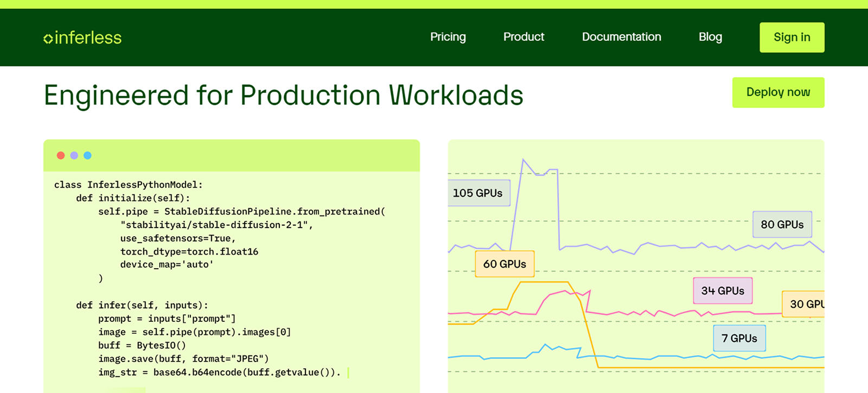Click the Deploy now button
868x393 pixels.
(x=778, y=92)
